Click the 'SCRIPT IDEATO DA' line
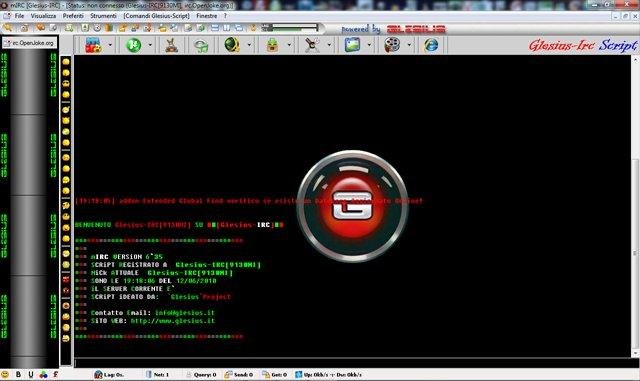 (x=160, y=297)
